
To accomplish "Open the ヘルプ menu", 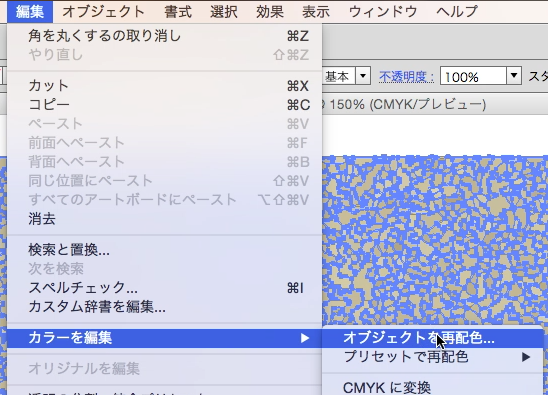I will pyautogui.click(x=457, y=12).
